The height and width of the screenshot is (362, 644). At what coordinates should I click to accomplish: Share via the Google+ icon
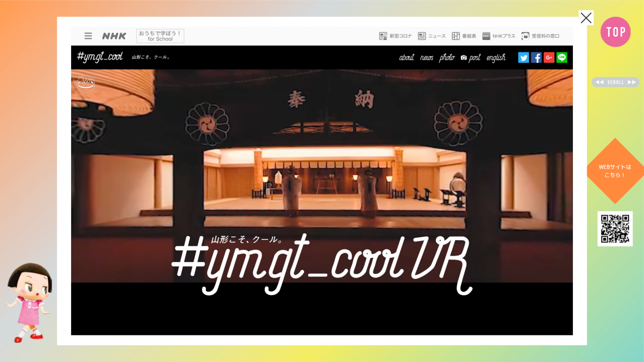(549, 58)
